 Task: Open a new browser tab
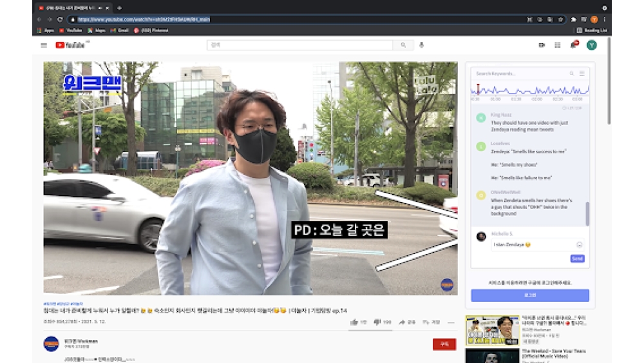(119, 8)
